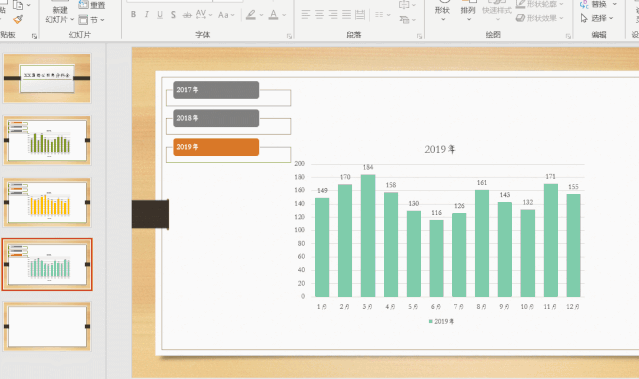Image resolution: width=639 pixels, height=379 pixels.
Task: Open the AV character spacing dropdown
Action: click(x=204, y=15)
